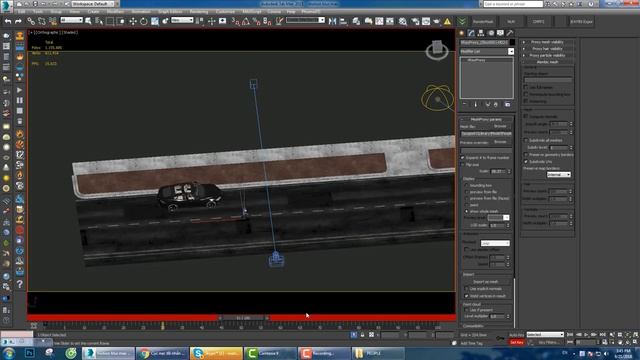
Task: Expand the Proxy mesh visibility rollout
Action: tap(548, 42)
